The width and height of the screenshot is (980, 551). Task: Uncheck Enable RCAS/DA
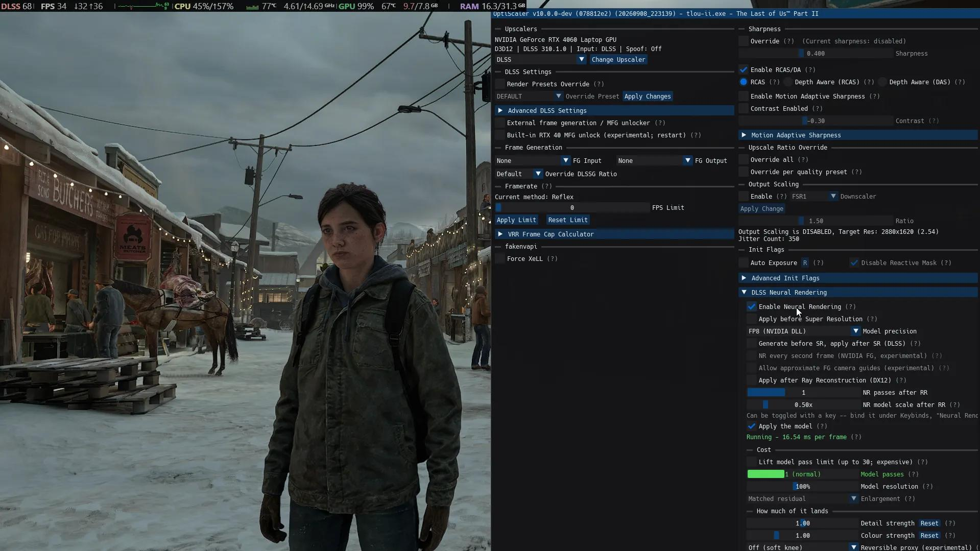pyautogui.click(x=744, y=70)
